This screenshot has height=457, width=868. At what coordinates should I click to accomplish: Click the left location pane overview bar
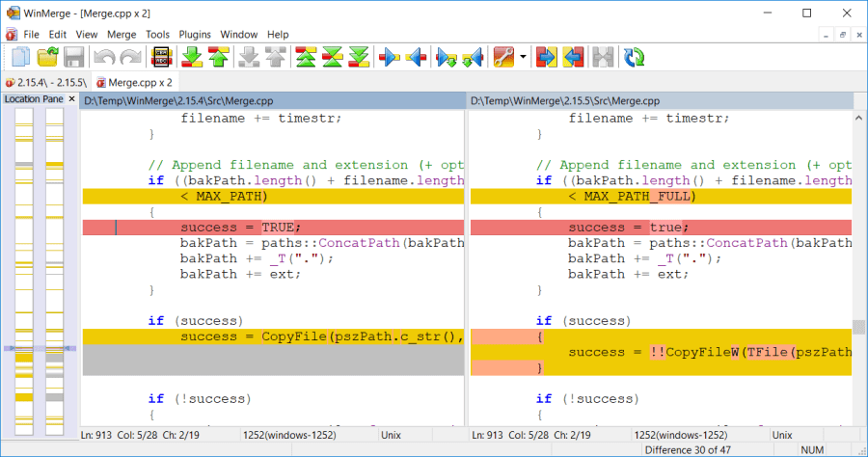coord(24,271)
